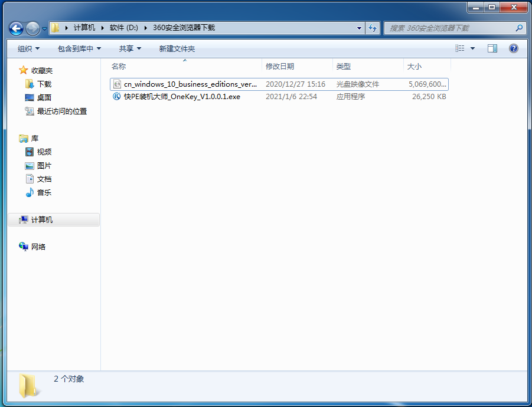Viewport: 532px width, 407px height.
Task: Open 桌面 in the favorites list
Action: click(44, 97)
